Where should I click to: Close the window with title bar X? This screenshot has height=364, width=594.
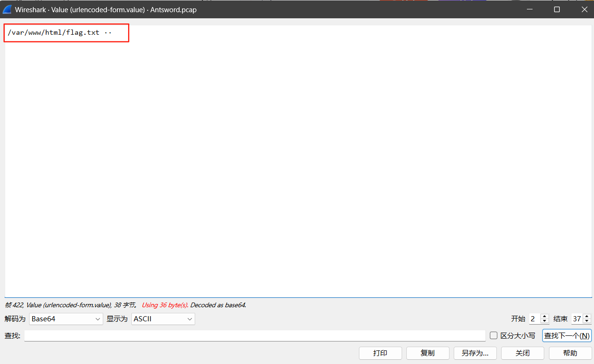point(585,9)
